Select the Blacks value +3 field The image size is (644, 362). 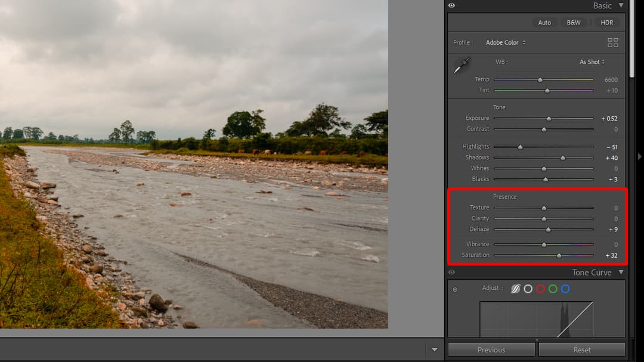(613, 180)
